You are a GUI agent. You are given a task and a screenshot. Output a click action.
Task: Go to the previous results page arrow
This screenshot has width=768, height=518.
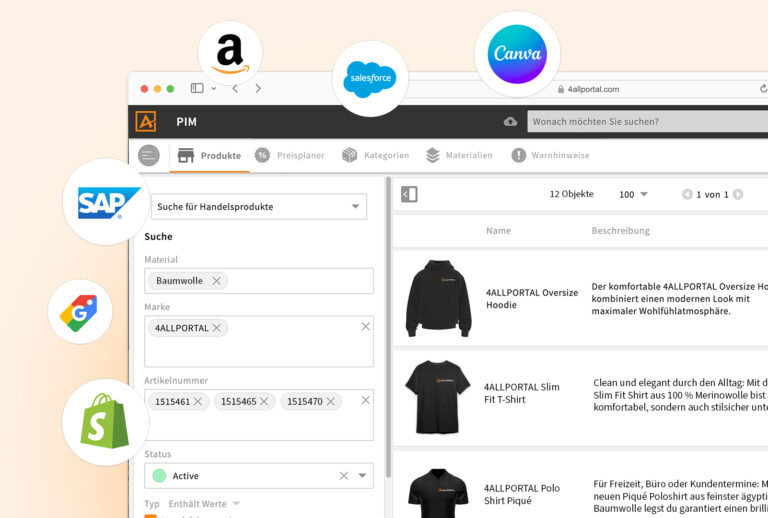click(x=687, y=194)
